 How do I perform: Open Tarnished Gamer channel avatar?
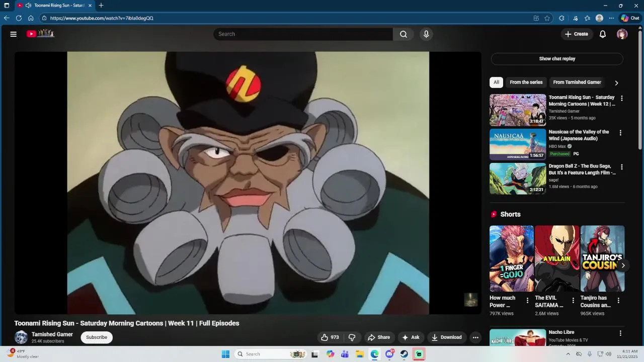pos(21,337)
